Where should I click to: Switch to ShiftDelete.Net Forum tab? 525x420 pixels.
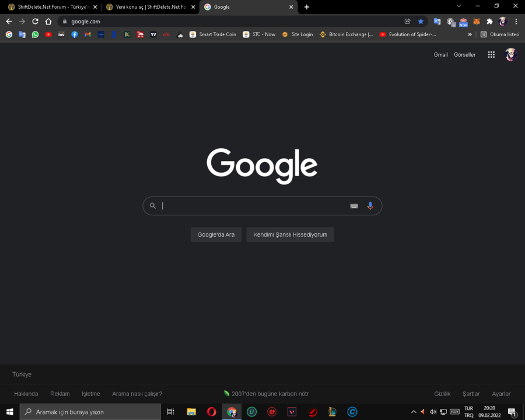pyautogui.click(x=53, y=7)
